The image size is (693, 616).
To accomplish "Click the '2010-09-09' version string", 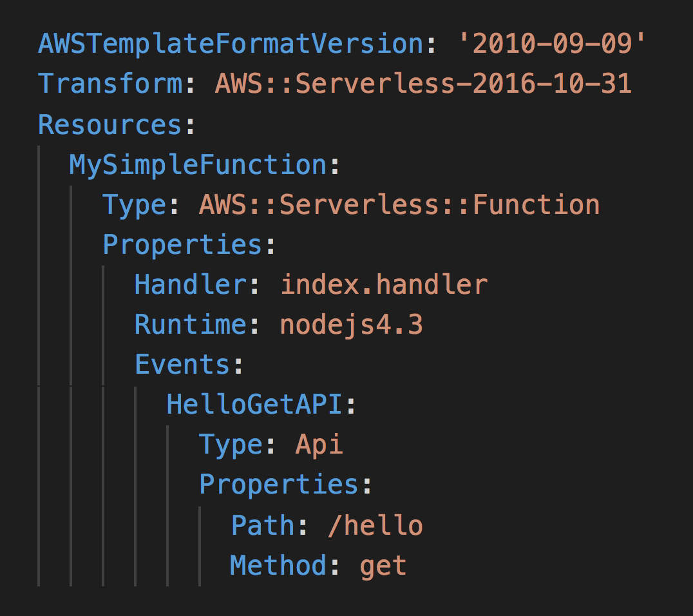I will 551,44.
